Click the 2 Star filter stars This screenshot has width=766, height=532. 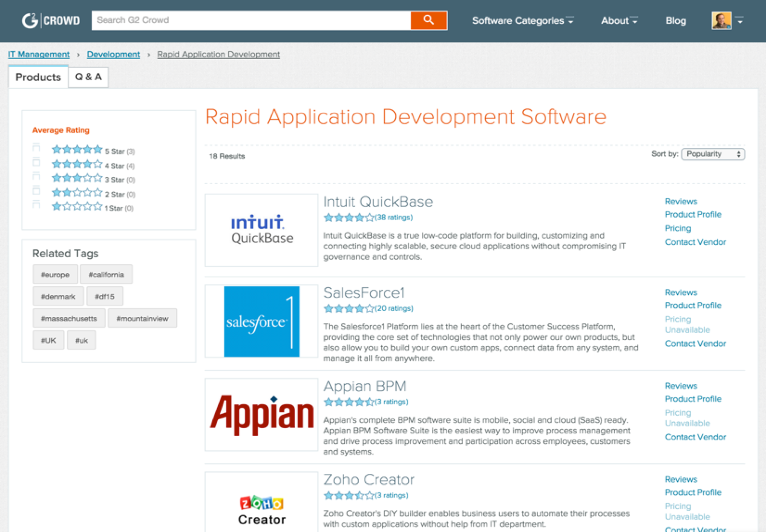pos(77,193)
